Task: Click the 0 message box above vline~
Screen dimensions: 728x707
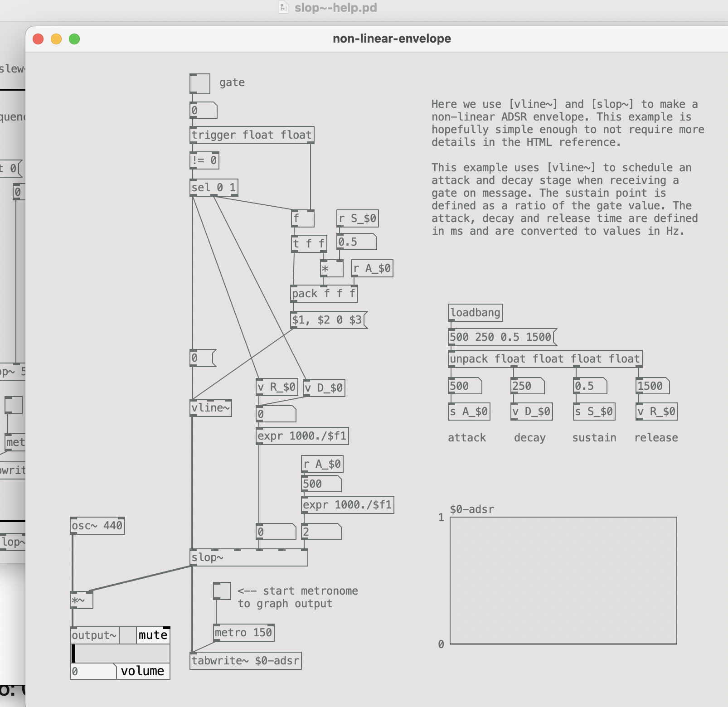Action: (203, 358)
